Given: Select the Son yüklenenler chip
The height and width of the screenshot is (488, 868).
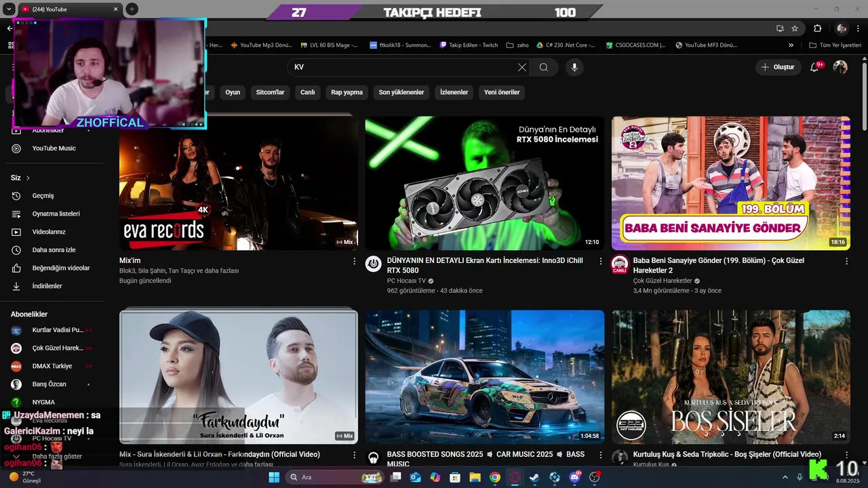Looking at the screenshot, I should point(401,92).
